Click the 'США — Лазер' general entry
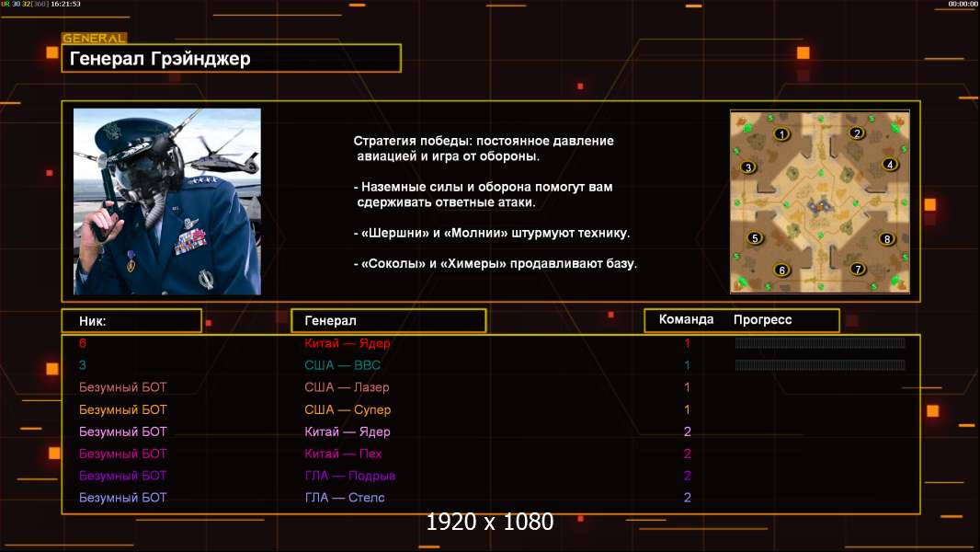The image size is (980, 552). 347,387
